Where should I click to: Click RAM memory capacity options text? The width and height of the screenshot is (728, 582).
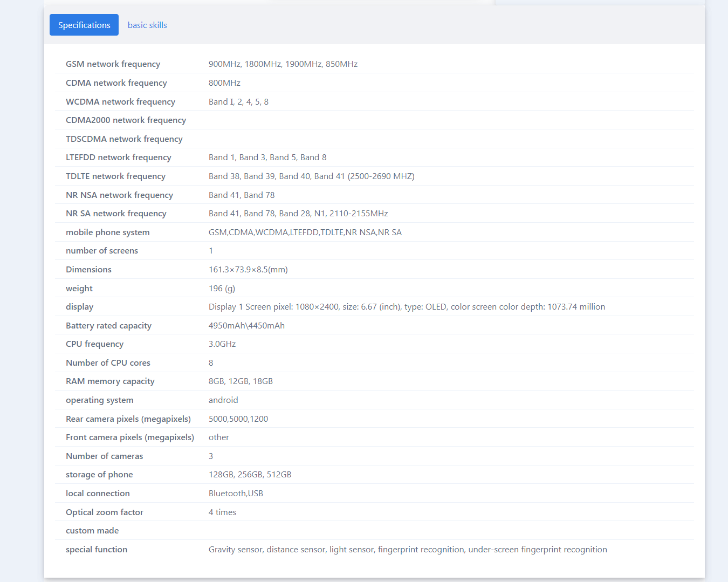tap(241, 381)
